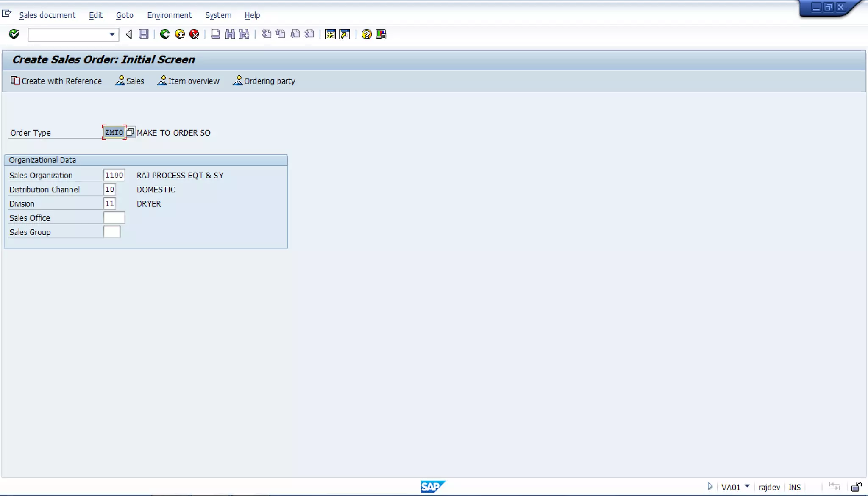This screenshot has width=868, height=496.
Task: Click the Find binoculars icon
Action: click(x=230, y=34)
